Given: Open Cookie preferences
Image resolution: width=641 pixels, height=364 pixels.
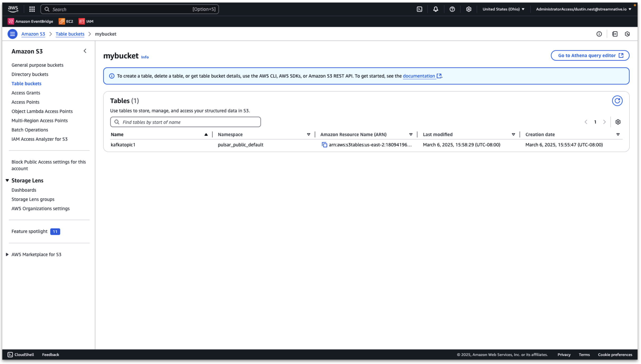Looking at the screenshot, I should 615,355.
